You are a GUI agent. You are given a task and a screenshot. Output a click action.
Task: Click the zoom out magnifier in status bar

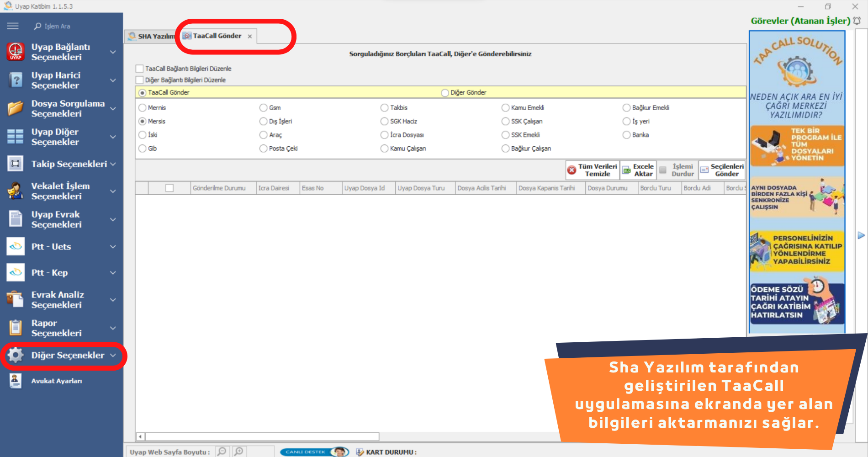pos(222,452)
